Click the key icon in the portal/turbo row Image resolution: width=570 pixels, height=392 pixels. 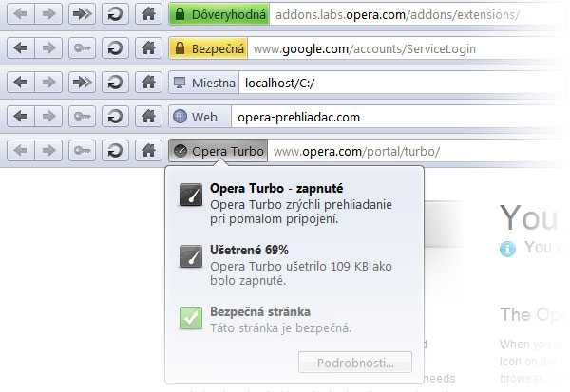(82, 150)
